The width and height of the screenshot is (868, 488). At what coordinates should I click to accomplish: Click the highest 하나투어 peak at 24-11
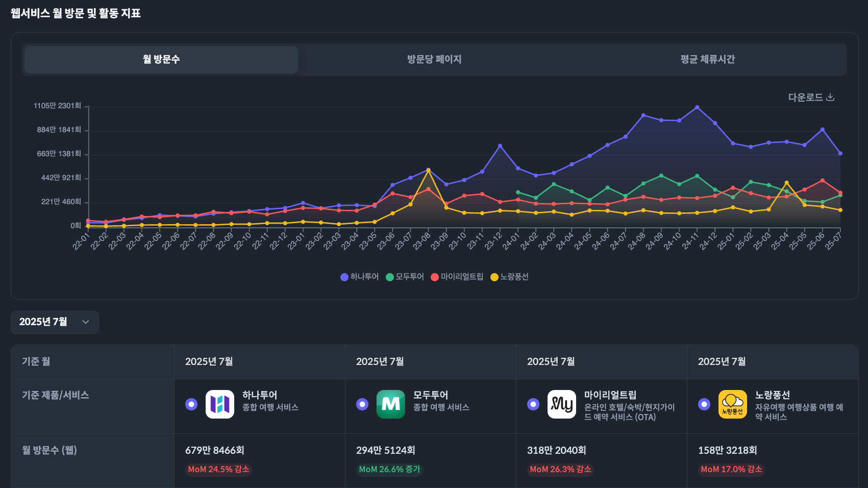click(697, 107)
